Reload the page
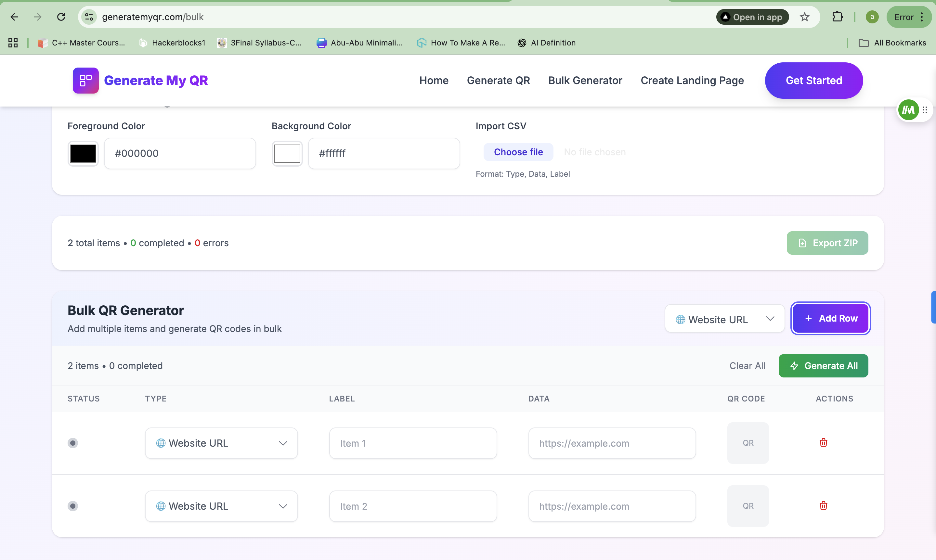Screen dimensions: 936x560 (x=61, y=17)
